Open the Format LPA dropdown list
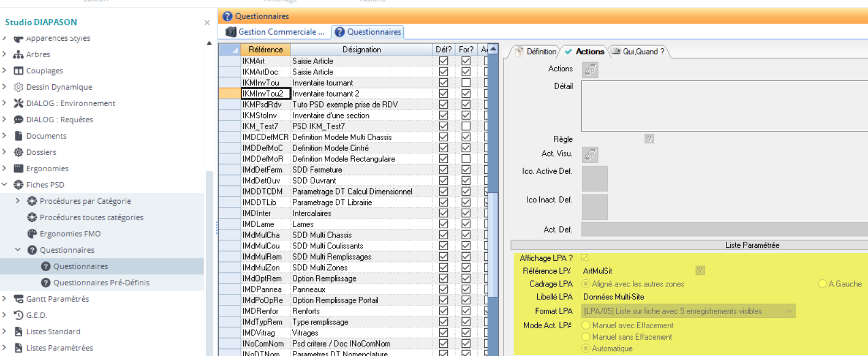 (x=789, y=311)
